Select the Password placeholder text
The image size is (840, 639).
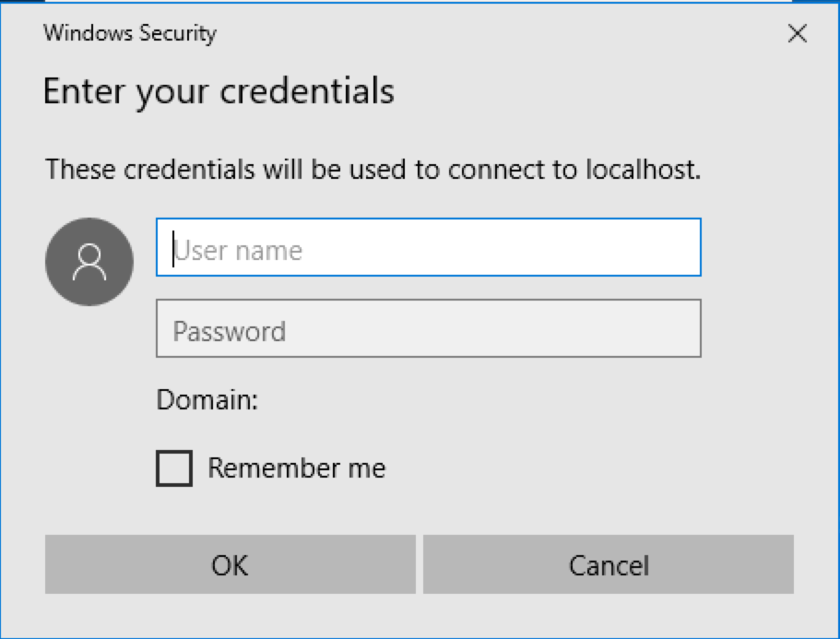[x=230, y=332]
